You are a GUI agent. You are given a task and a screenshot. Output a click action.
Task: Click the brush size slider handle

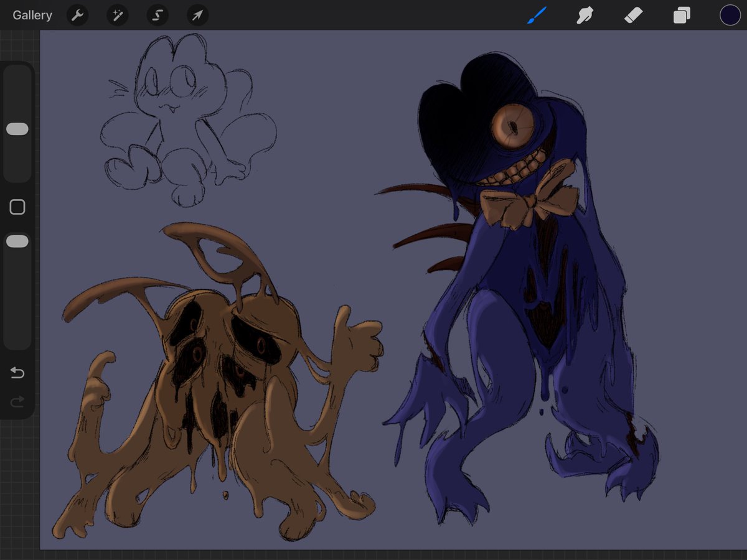click(x=17, y=129)
